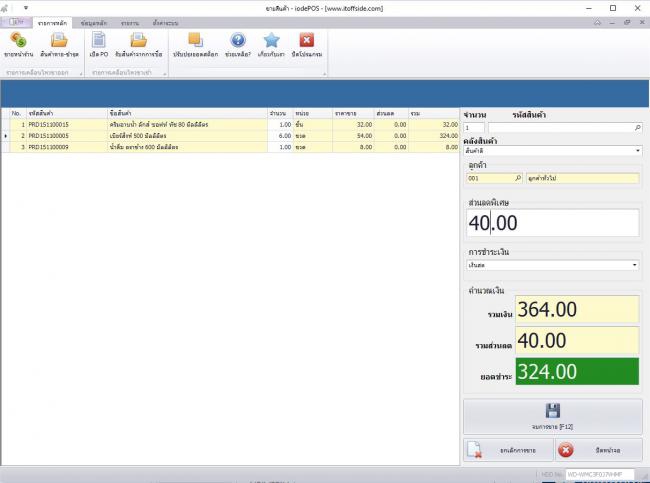Click the special discount field showing 40.00
The image size is (650, 483).
tap(553, 223)
